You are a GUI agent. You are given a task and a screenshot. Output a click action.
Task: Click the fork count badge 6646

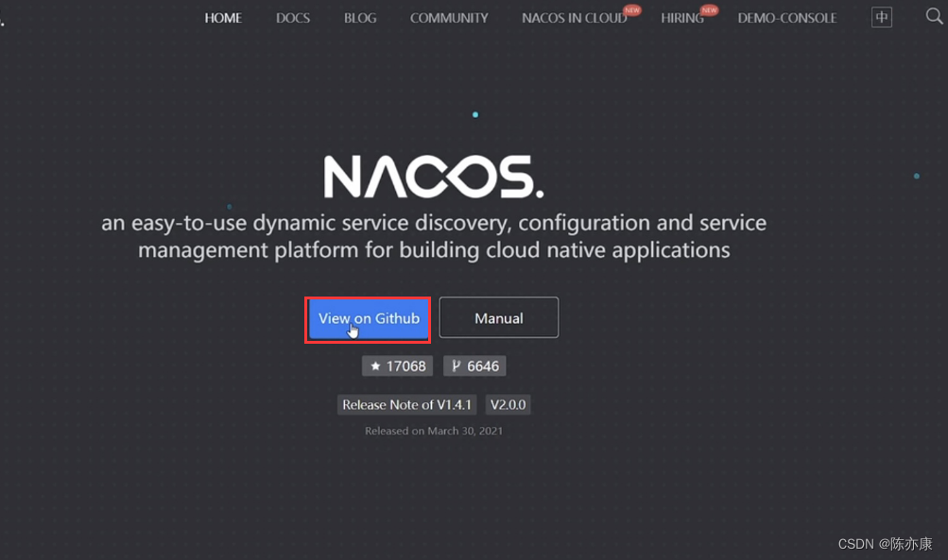(x=474, y=366)
